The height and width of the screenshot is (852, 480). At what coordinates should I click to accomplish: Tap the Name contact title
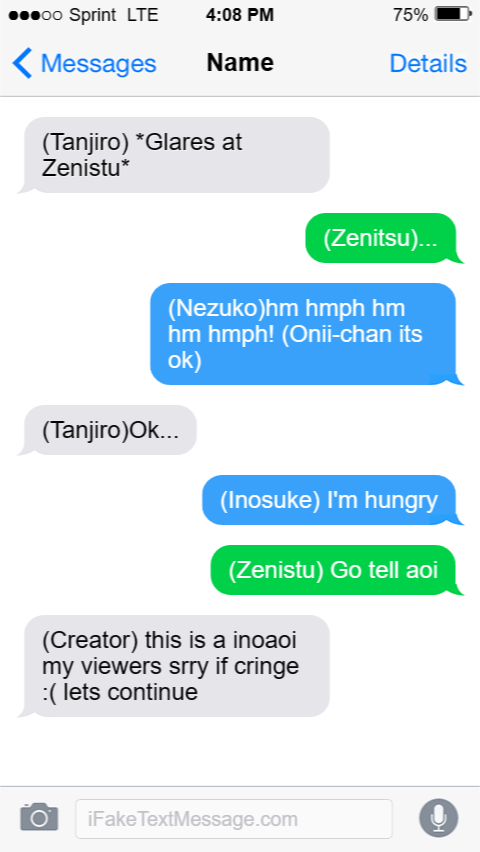point(240,62)
